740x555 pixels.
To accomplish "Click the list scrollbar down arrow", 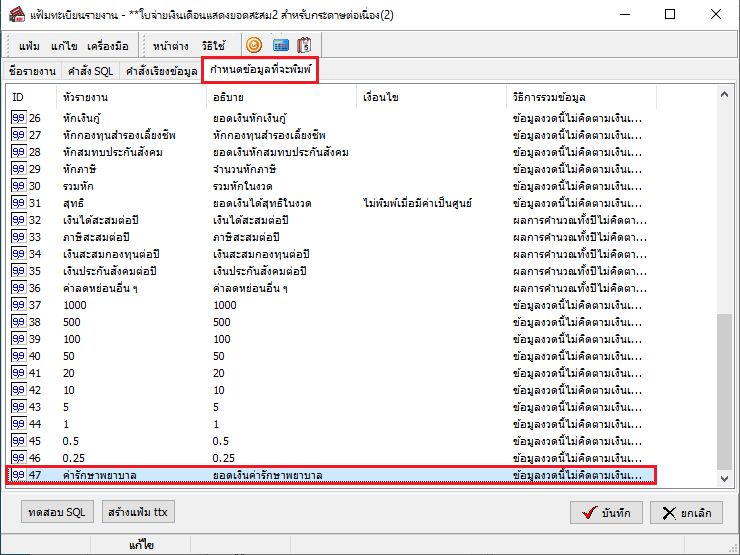I will tap(724, 478).
